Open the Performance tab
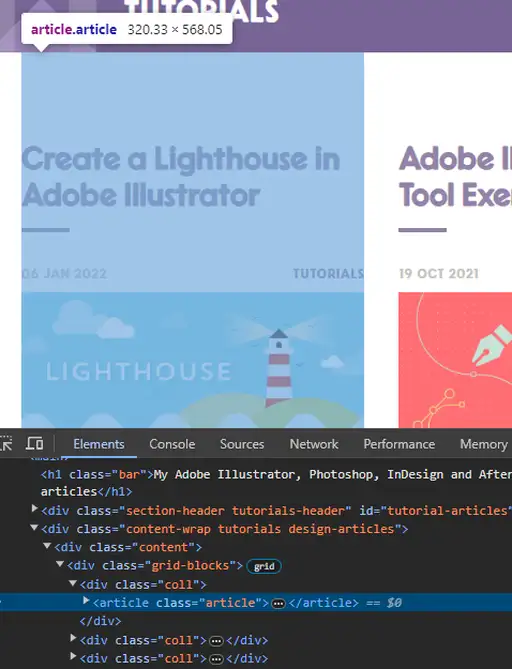The width and height of the screenshot is (512, 669). (x=399, y=444)
